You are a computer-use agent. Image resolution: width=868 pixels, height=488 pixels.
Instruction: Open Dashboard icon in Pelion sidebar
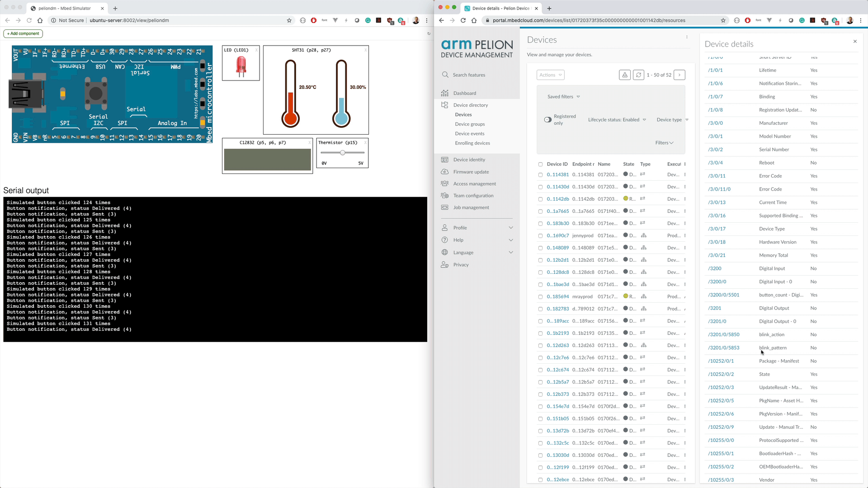(445, 93)
